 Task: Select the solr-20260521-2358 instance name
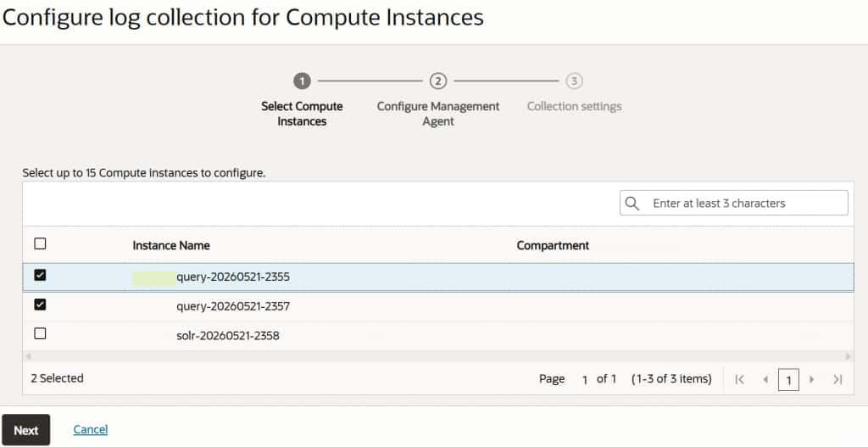[228, 336]
